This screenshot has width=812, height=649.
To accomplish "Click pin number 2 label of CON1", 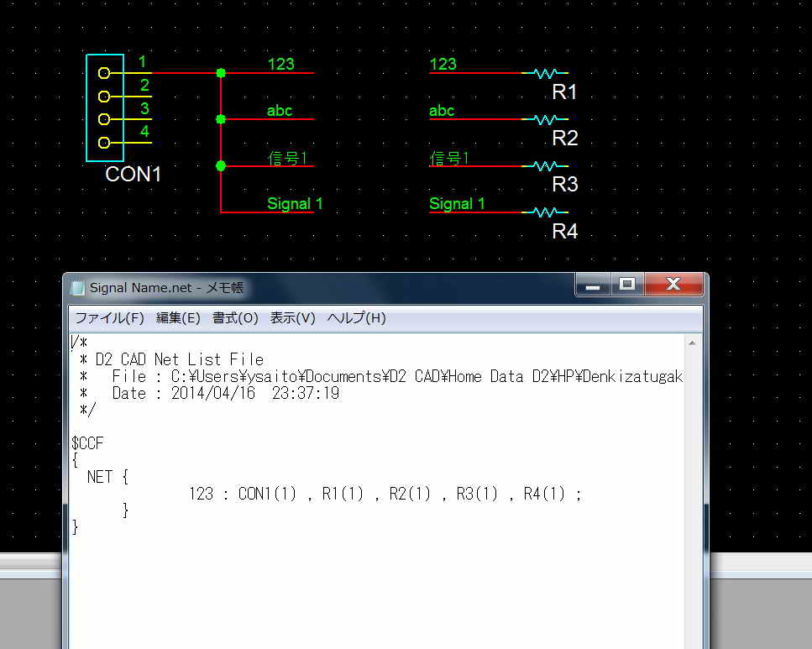I will (144, 85).
